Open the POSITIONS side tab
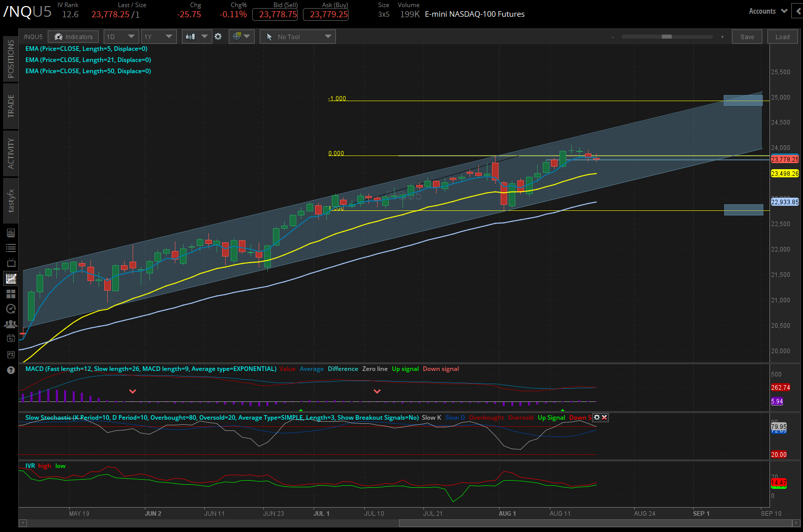803x532 pixels. [11, 59]
